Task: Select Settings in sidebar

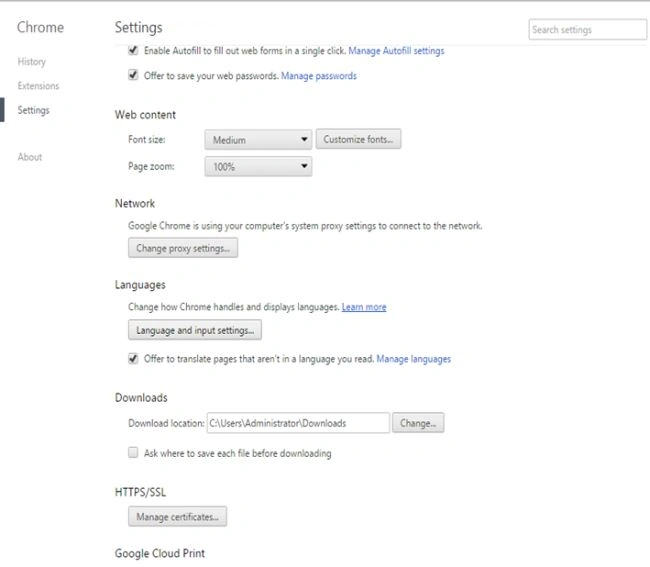Action: pyautogui.click(x=34, y=110)
